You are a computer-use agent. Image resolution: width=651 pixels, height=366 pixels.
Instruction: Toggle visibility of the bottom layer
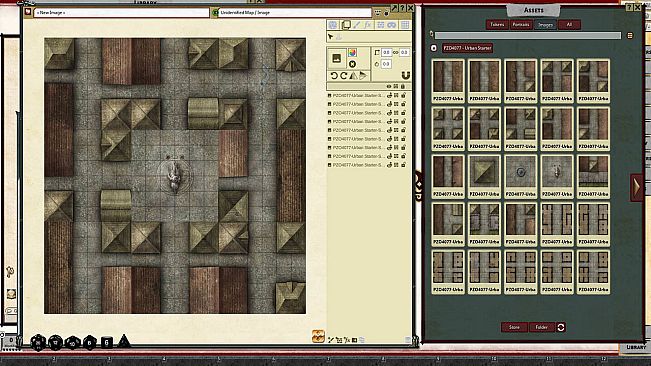coord(389,165)
